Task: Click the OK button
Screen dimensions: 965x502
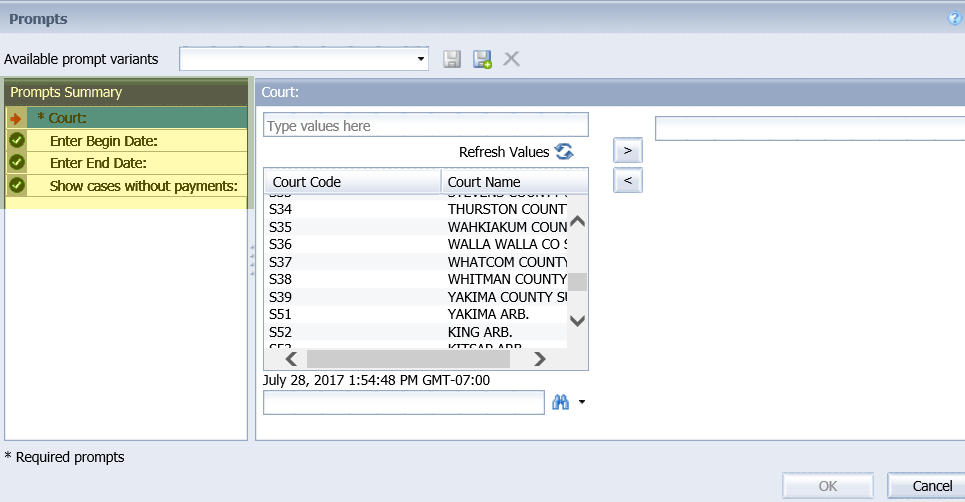Action: pyautogui.click(x=828, y=486)
